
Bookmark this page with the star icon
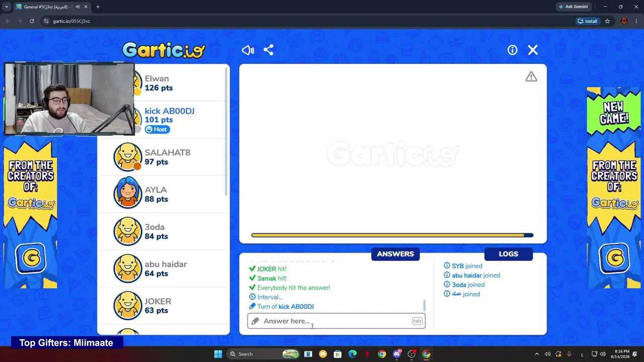tap(607, 21)
